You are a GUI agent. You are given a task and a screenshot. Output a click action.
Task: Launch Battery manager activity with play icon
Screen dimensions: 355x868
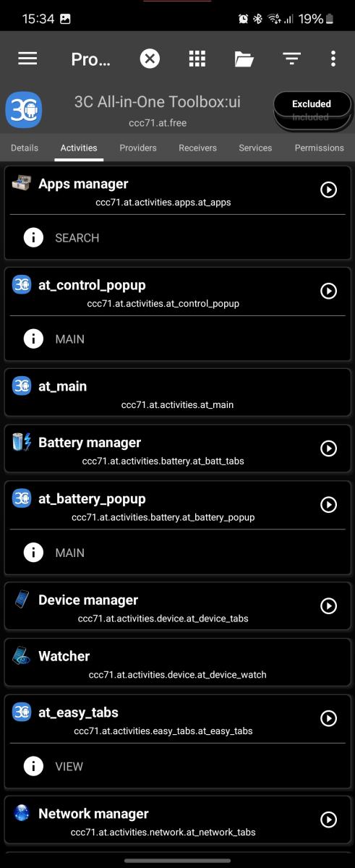[x=328, y=448]
